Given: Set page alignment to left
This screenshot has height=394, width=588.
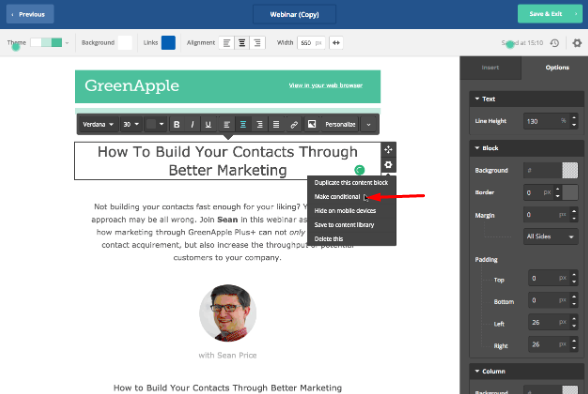Looking at the screenshot, I should tap(226, 43).
